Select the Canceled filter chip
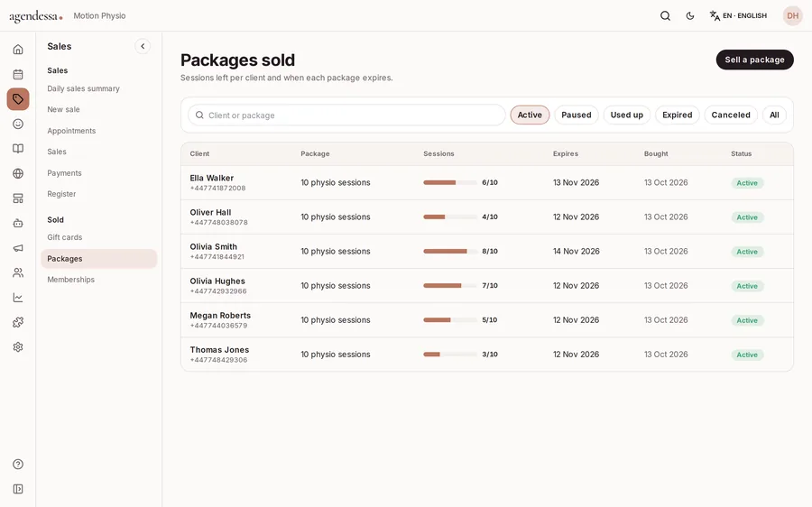The height and width of the screenshot is (507, 812). [731, 115]
